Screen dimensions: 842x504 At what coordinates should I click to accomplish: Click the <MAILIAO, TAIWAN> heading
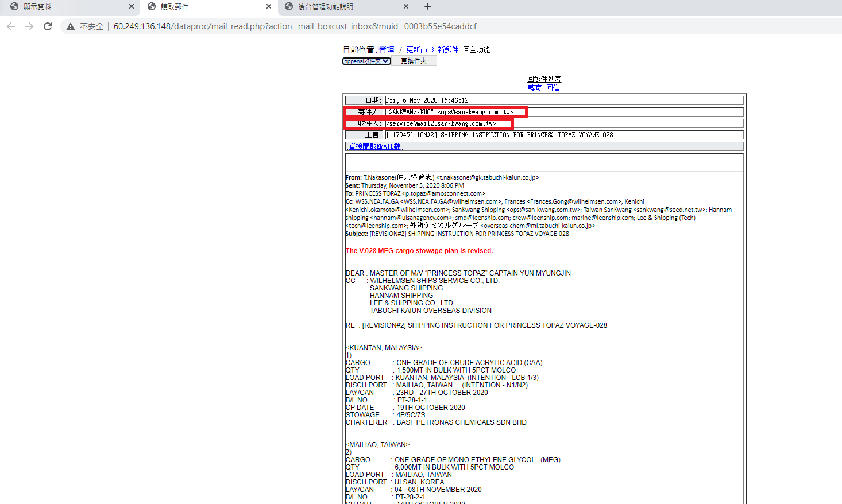(377, 445)
